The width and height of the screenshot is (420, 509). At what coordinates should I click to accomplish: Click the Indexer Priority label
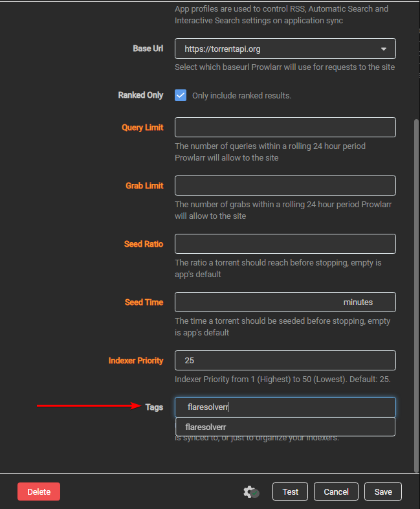(x=136, y=361)
